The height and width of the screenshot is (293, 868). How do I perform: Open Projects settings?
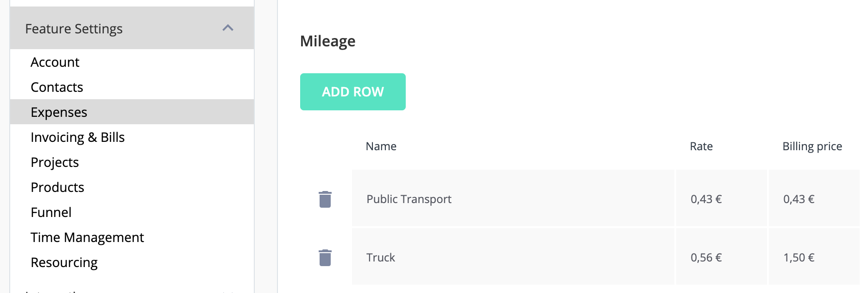pyautogui.click(x=55, y=162)
